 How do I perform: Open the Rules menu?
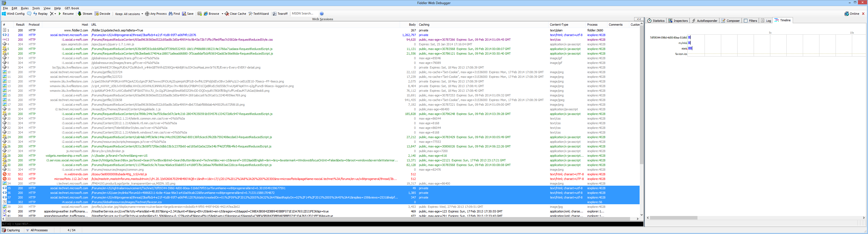pyautogui.click(x=25, y=8)
